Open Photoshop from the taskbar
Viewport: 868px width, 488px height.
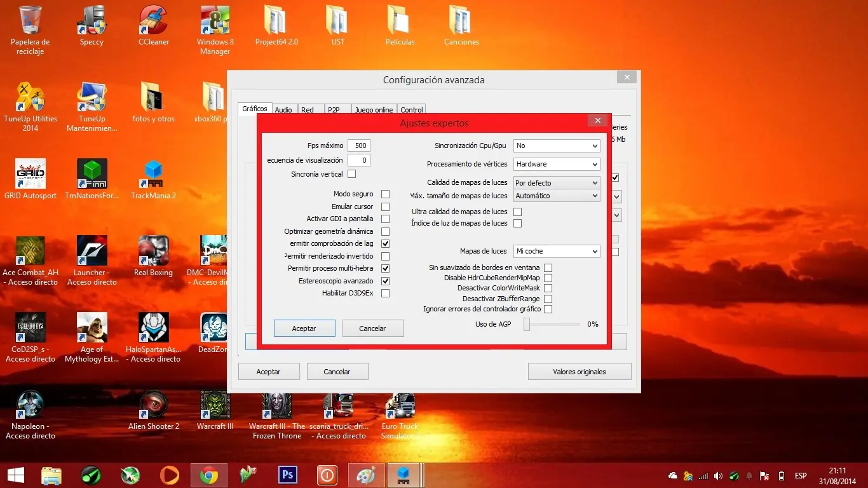click(288, 475)
